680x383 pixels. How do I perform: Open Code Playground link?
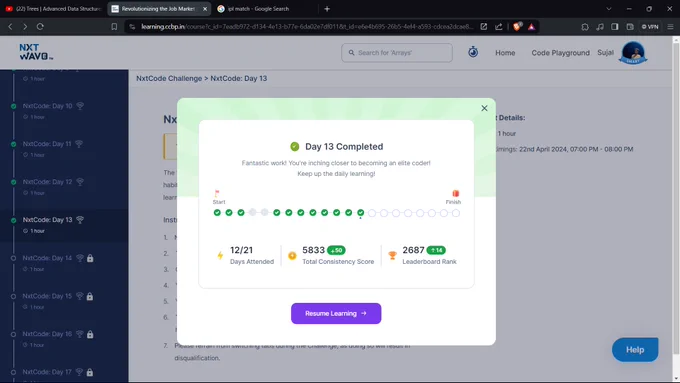pos(560,52)
